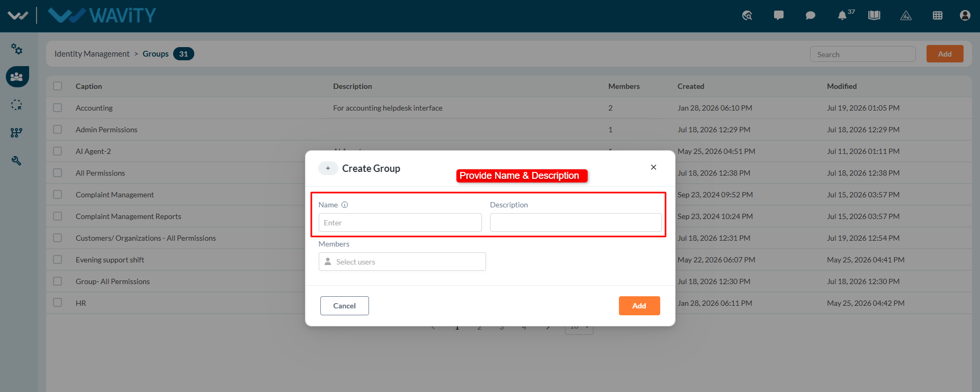
Task: Check the Admin Permissions row checkbox
Action: point(58,130)
